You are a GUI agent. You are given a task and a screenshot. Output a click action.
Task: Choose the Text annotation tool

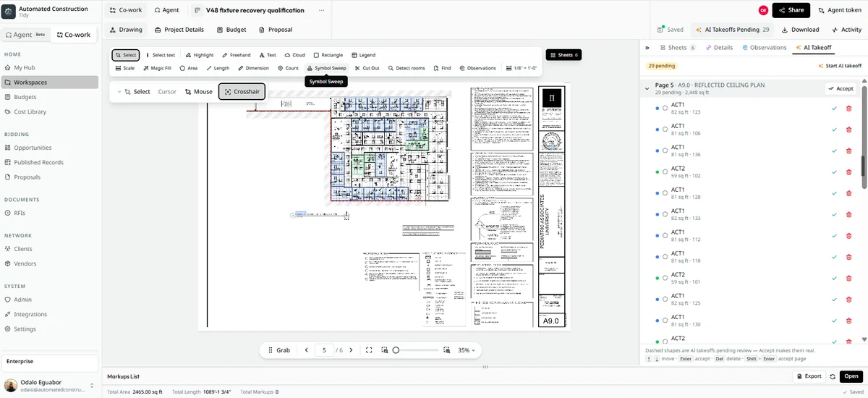pos(268,55)
